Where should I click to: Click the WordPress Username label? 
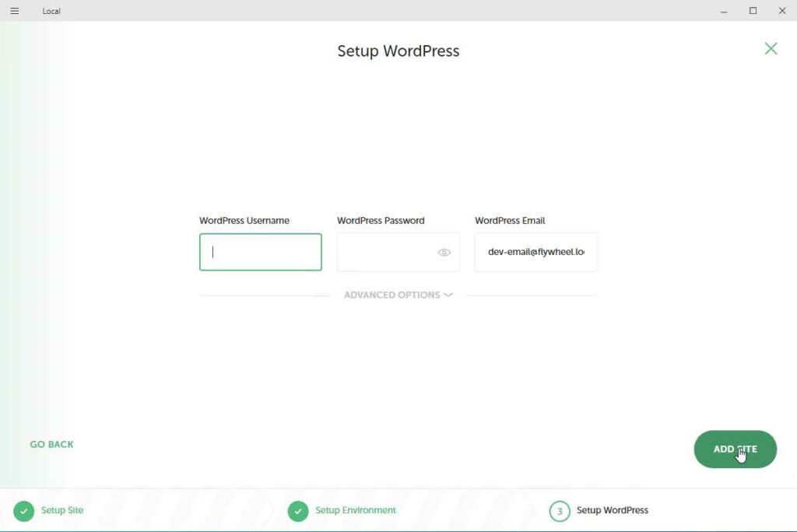(244, 221)
